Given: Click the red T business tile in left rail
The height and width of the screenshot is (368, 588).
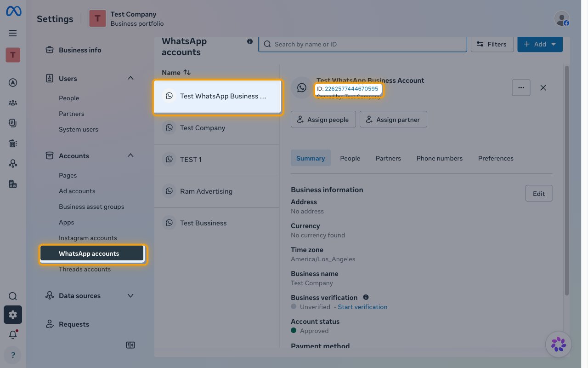Looking at the screenshot, I should [x=13, y=55].
